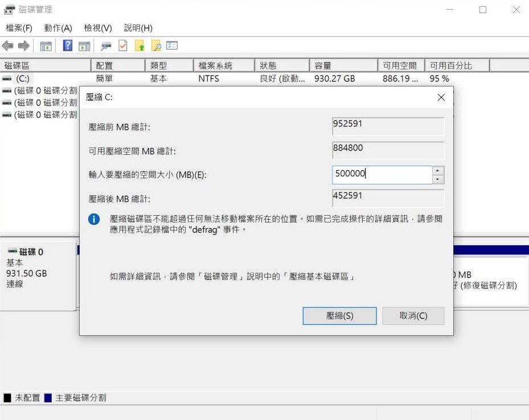Close the 壓縮 C: dialog
Screen dimensions: 529x420
coord(441,97)
